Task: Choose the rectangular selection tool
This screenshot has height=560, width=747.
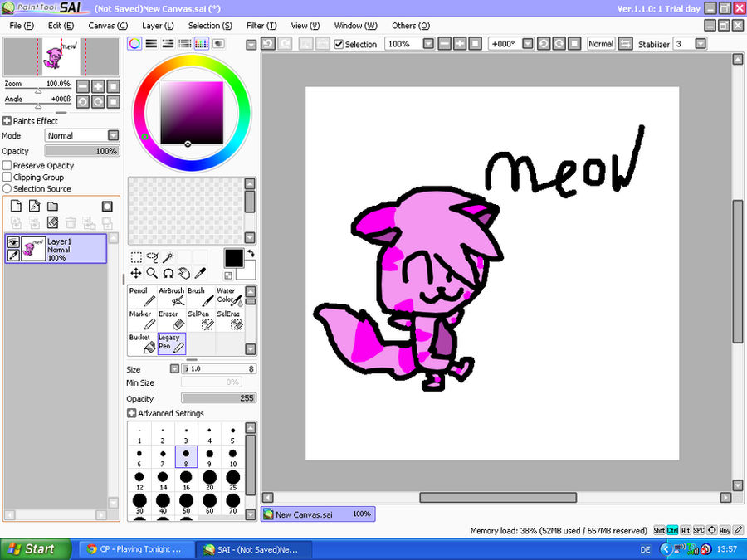Action: point(136,257)
